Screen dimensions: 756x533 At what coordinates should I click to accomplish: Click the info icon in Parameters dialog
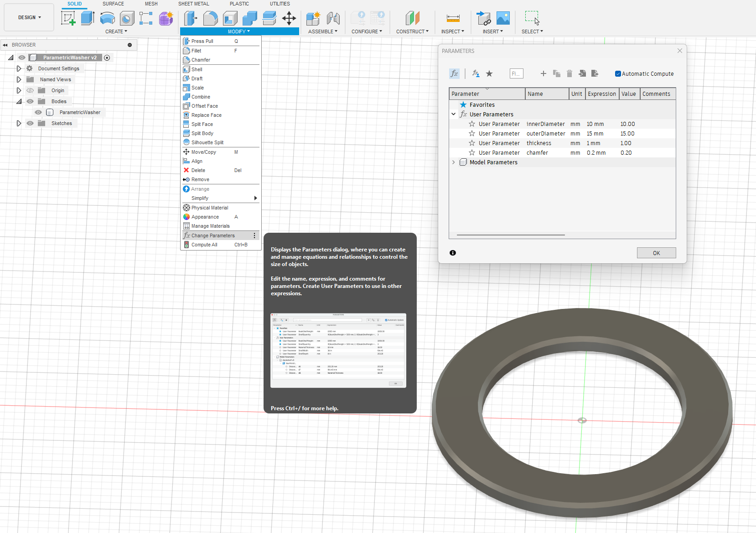[453, 253]
